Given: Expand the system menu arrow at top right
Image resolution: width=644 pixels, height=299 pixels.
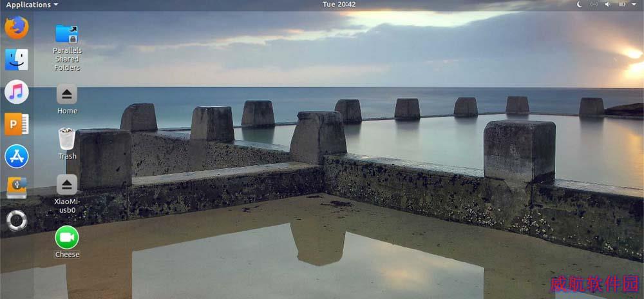Looking at the screenshot, I should (635, 5).
